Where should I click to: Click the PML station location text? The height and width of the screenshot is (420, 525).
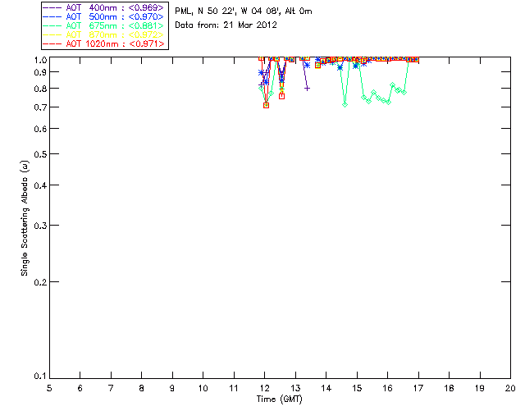[244, 11]
